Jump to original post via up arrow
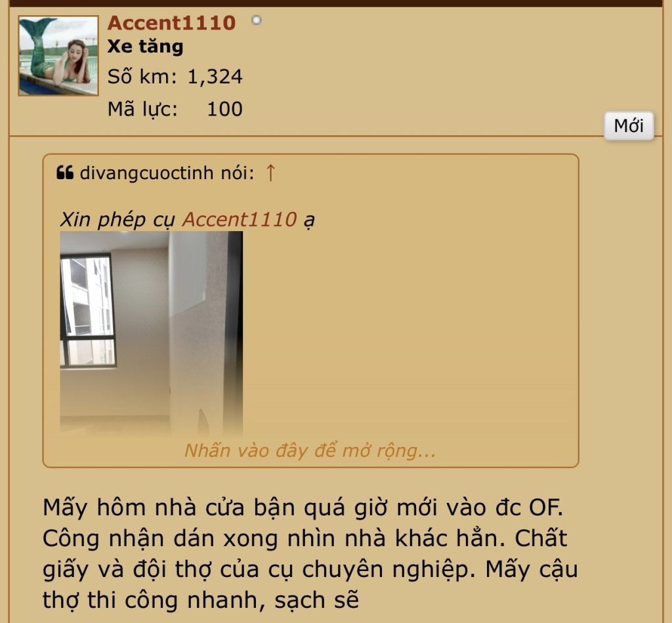The image size is (672, 623). click(x=270, y=173)
